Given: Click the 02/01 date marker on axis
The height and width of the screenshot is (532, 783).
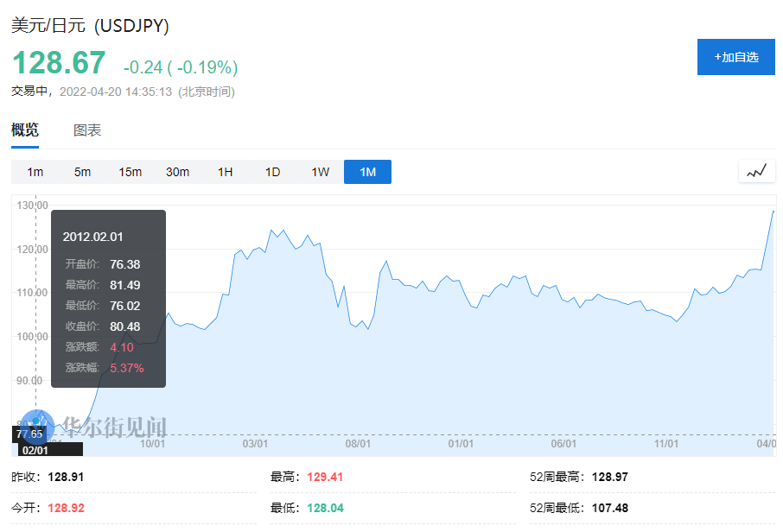Looking at the screenshot, I should (35, 450).
